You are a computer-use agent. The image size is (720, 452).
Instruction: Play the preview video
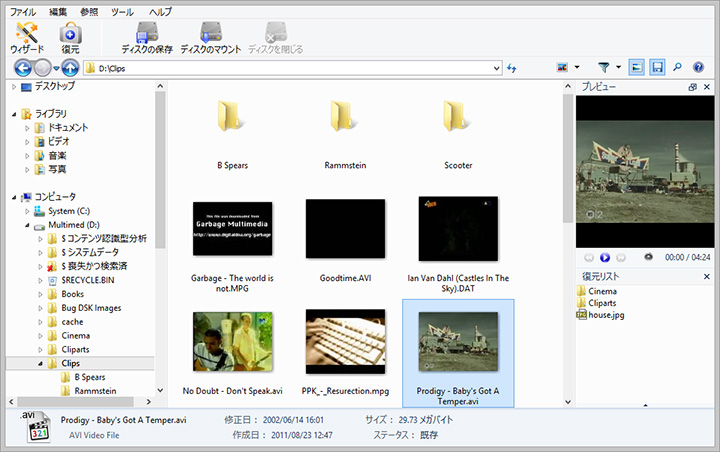click(x=605, y=258)
